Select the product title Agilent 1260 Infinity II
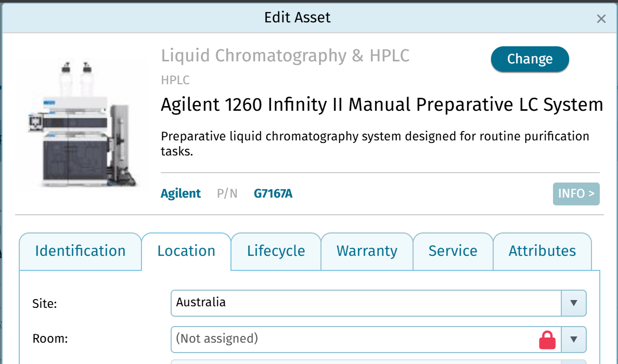Image resolution: width=618 pixels, height=364 pixels. click(381, 105)
